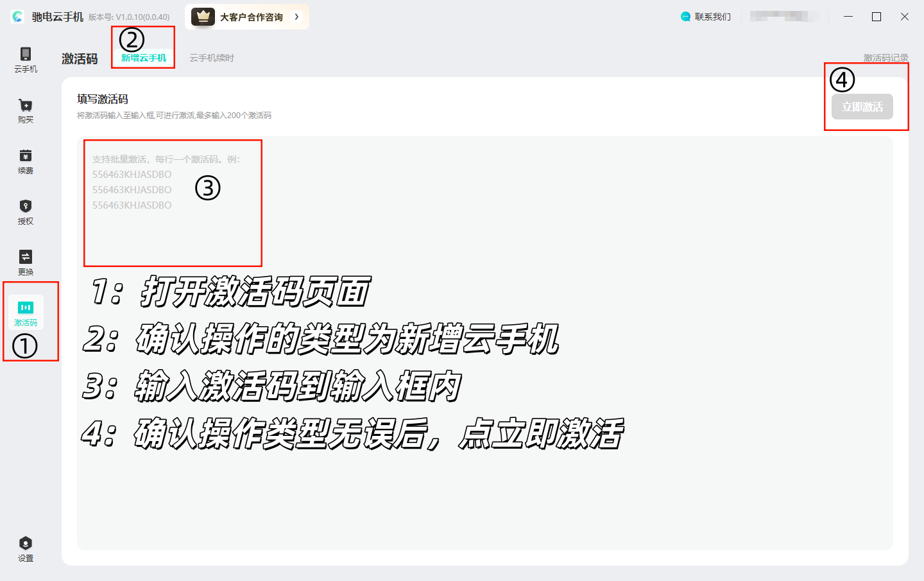Click the 驰电云手机 app logo
The height and width of the screenshot is (581, 924).
click(18, 17)
